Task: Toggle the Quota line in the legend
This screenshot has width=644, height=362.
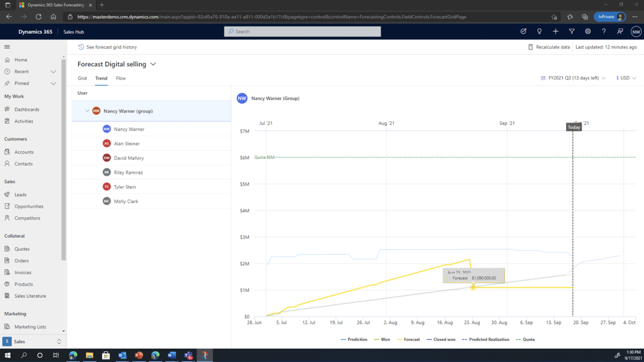Action: point(525,339)
